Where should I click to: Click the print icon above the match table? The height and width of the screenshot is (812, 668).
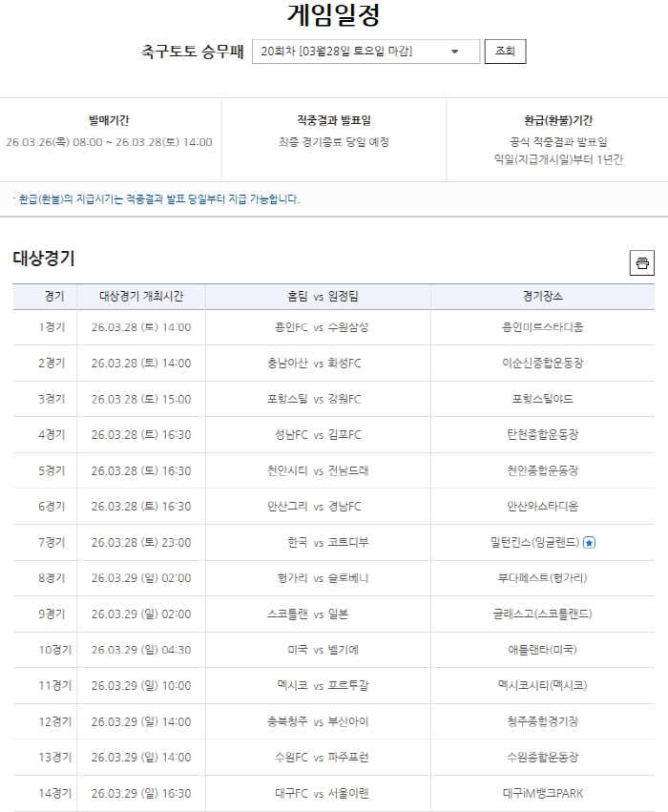click(x=641, y=263)
